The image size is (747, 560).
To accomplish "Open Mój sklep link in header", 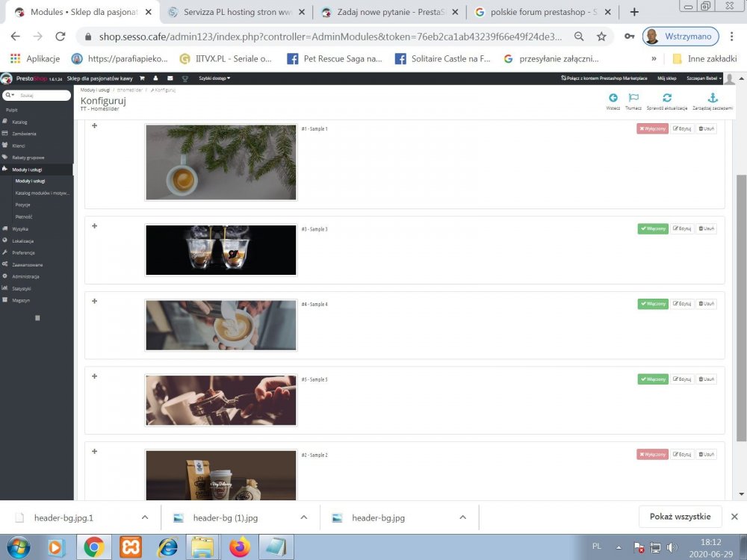I will click(x=667, y=78).
